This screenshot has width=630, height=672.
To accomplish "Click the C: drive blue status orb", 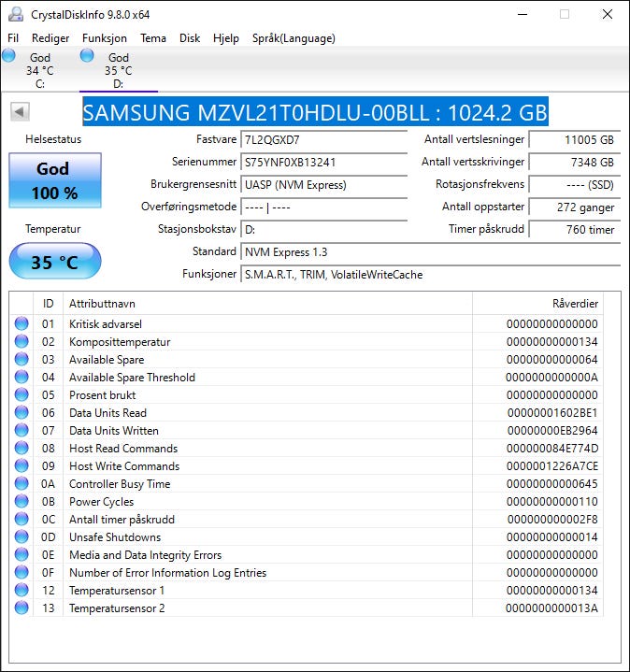I will click(x=8, y=55).
